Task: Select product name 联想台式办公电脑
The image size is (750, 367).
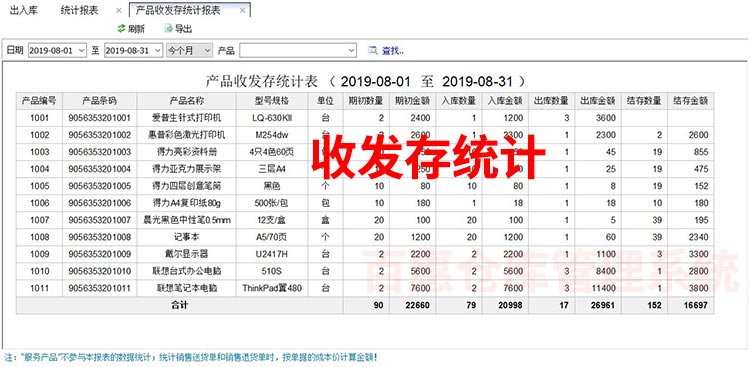Action: coord(187,271)
